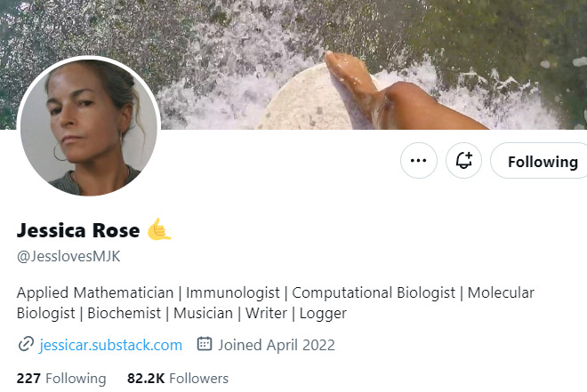Open the jessicar.substack.com link
The height and width of the screenshot is (392, 587).
tap(111, 344)
